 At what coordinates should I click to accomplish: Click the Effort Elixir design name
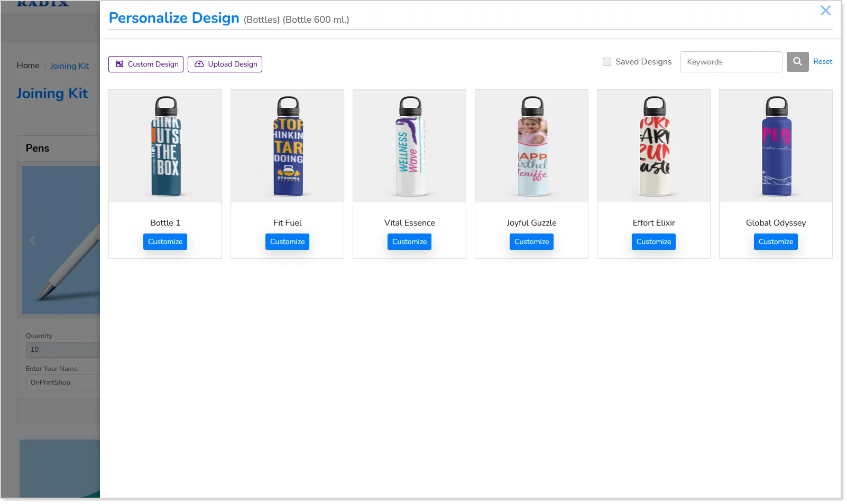[653, 223]
